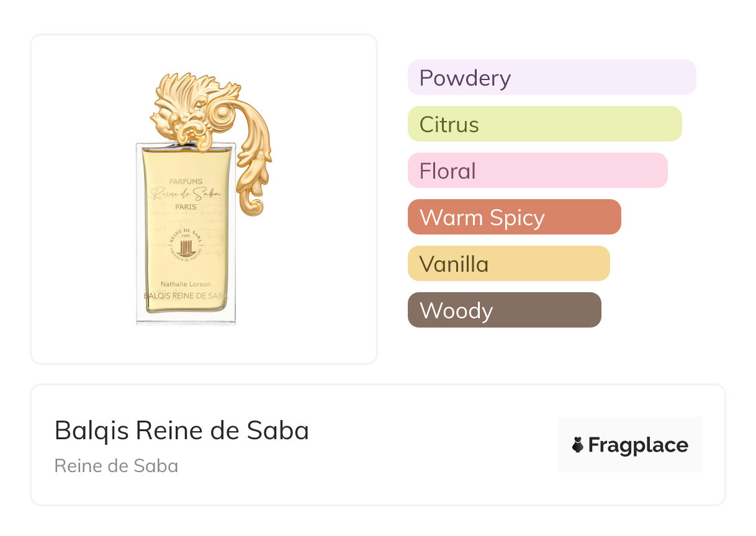756x536 pixels.
Task: Click the Fragplace wordmark text
Action: [638, 445]
